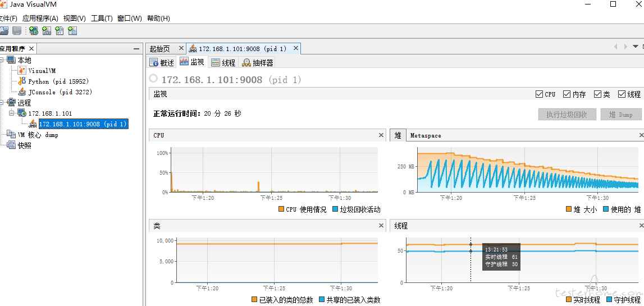Click the greyed Save toolbar icon

click(17, 30)
